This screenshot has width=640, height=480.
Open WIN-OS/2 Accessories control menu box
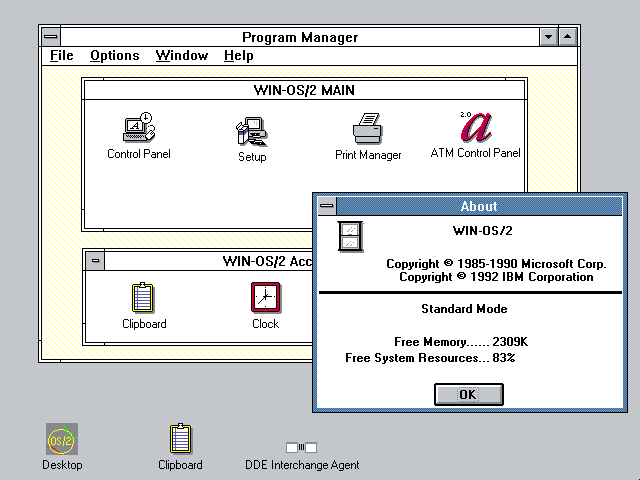96,260
